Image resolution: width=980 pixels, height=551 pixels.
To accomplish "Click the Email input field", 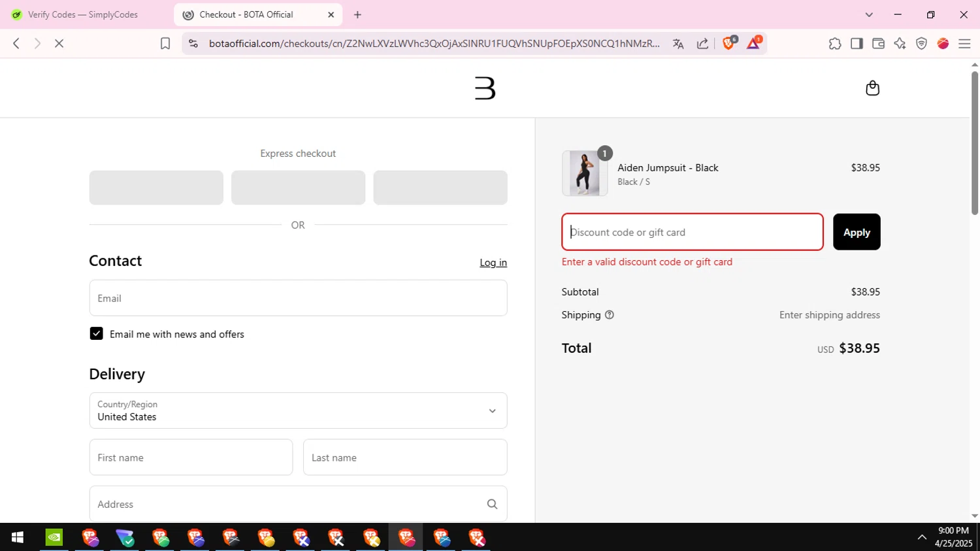I will (298, 298).
